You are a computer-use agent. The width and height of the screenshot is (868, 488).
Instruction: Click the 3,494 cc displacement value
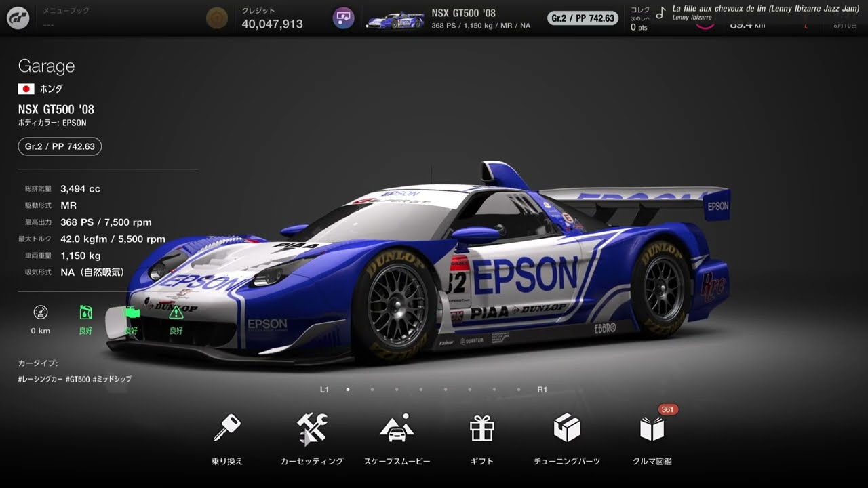pos(80,189)
